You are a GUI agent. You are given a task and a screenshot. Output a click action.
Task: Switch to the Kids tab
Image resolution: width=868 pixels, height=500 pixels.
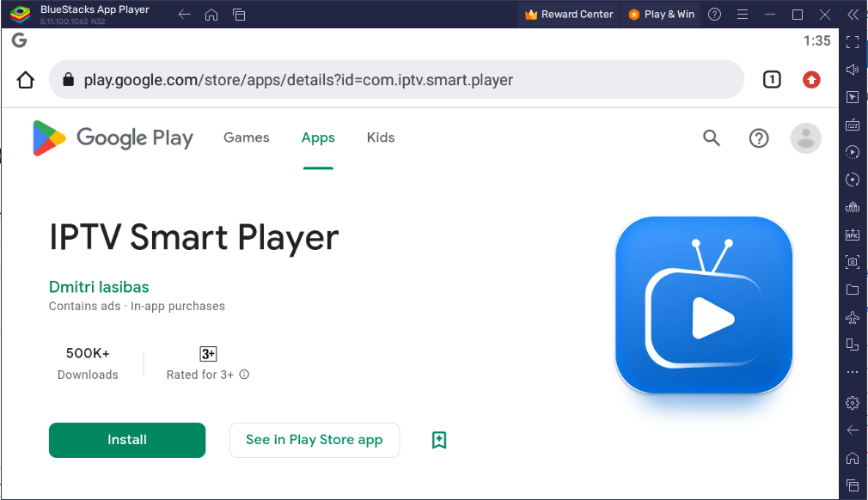(381, 137)
